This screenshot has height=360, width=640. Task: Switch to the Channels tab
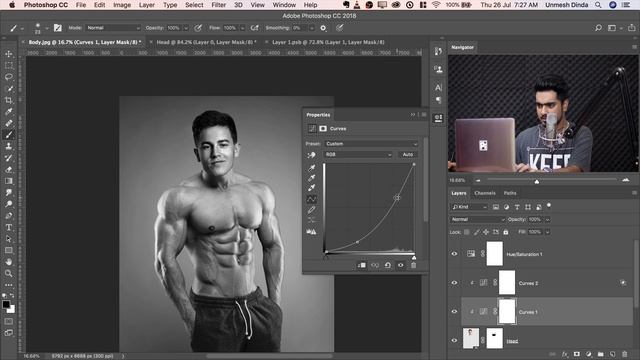point(485,193)
